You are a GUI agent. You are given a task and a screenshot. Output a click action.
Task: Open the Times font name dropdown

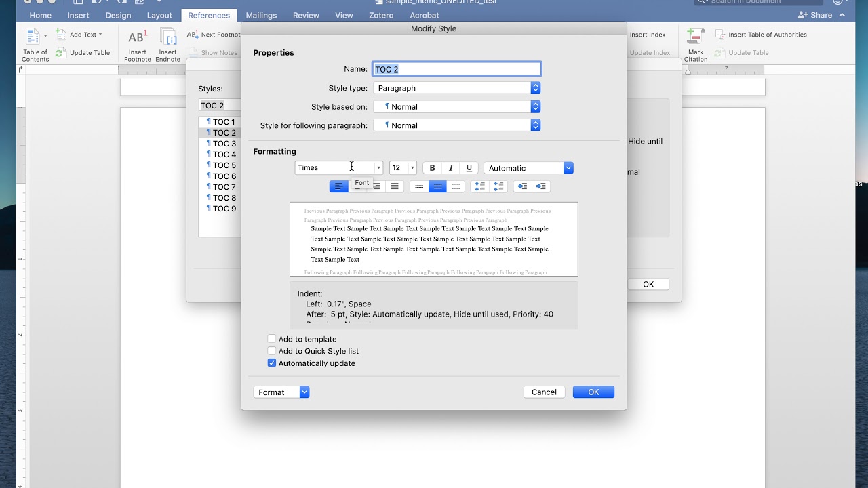coord(378,168)
